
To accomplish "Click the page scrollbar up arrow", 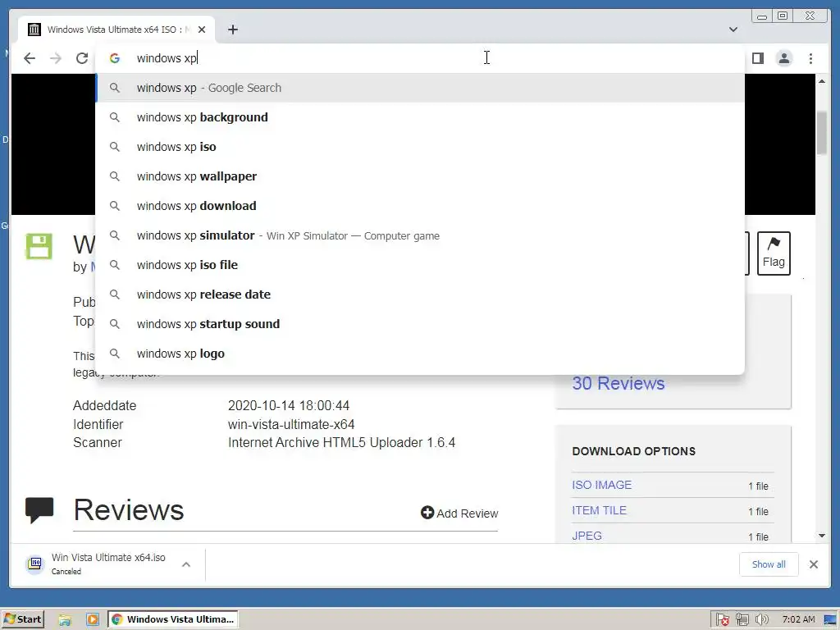I will coord(822,81).
